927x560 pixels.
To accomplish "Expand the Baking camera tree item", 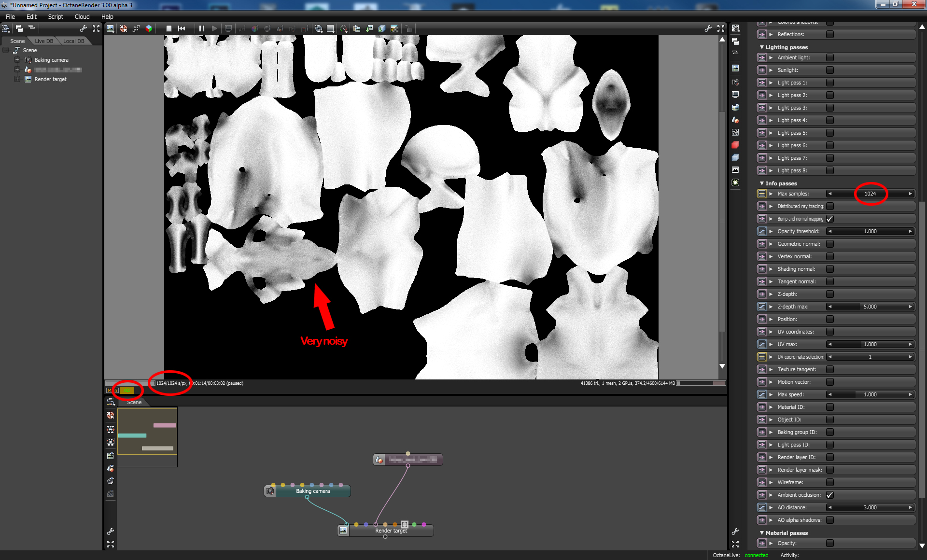I will tap(17, 60).
